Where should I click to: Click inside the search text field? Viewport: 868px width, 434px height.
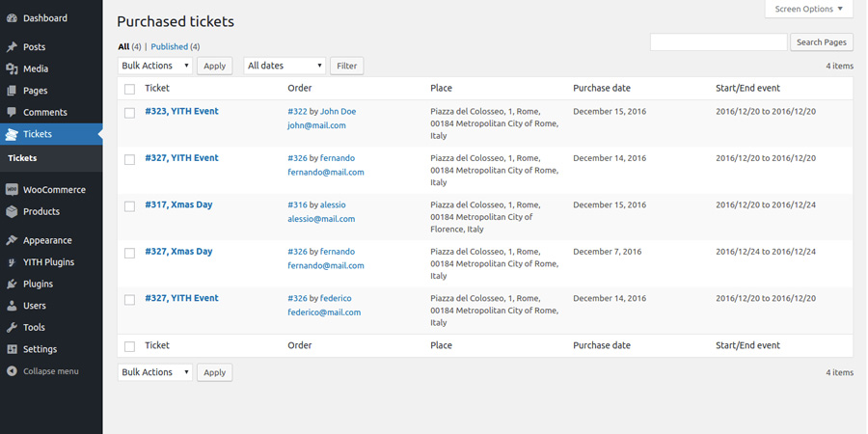pos(719,42)
